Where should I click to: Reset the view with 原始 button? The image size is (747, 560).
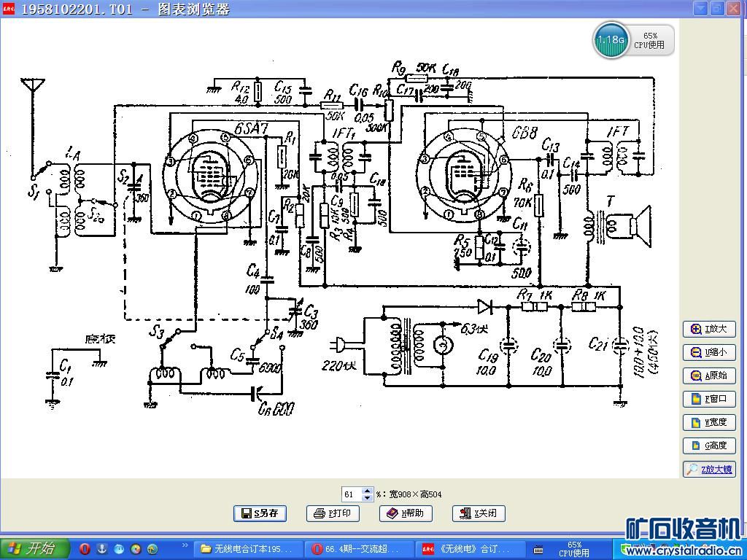pyautogui.click(x=708, y=376)
